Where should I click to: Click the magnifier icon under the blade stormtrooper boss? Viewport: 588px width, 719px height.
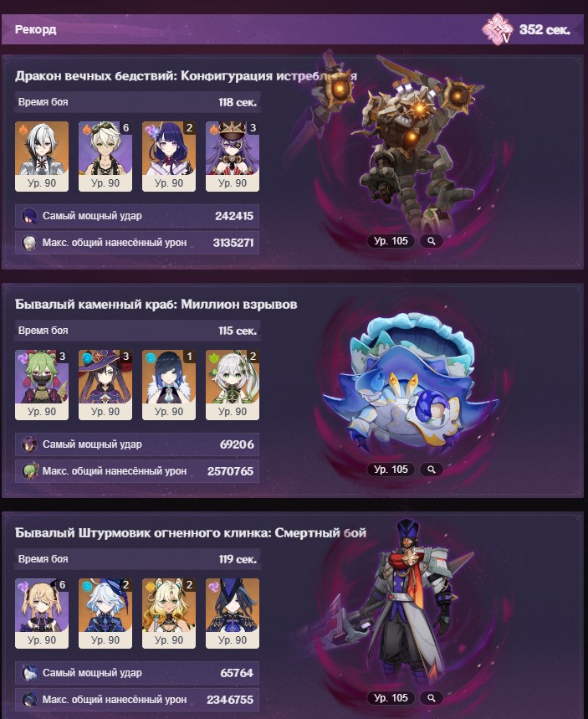tap(432, 698)
